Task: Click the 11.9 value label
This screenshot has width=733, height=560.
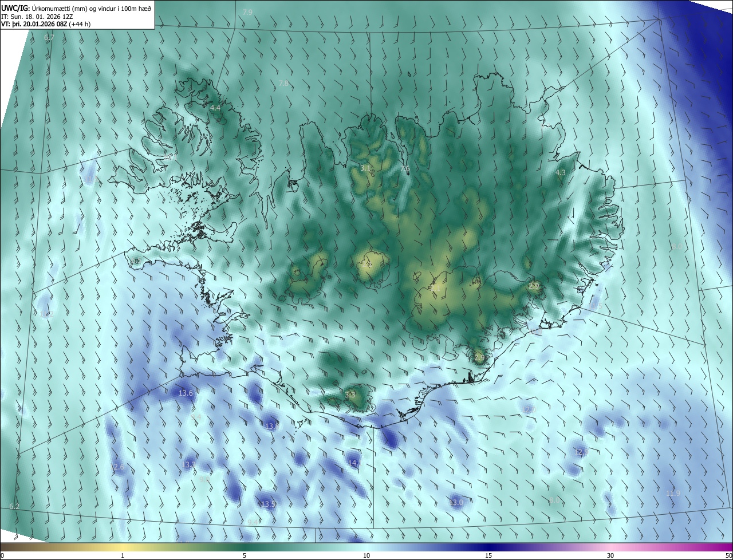Action: point(673,493)
